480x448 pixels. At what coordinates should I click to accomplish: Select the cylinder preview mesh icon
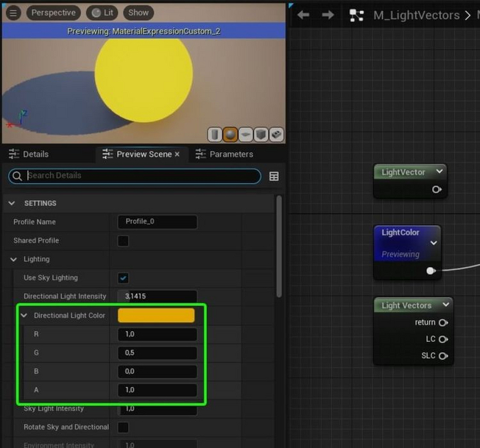pos(215,134)
